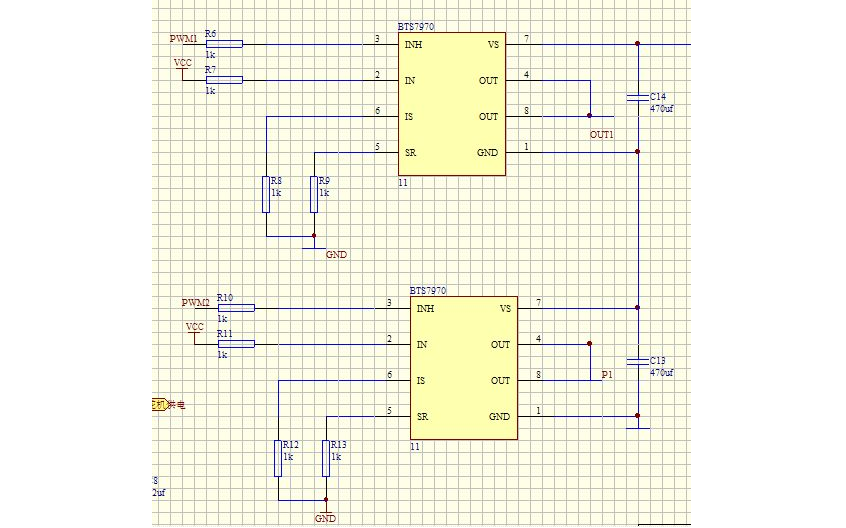The width and height of the screenshot is (846, 528).
Task: Select the OUT1 net label
Action: point(602,135)
